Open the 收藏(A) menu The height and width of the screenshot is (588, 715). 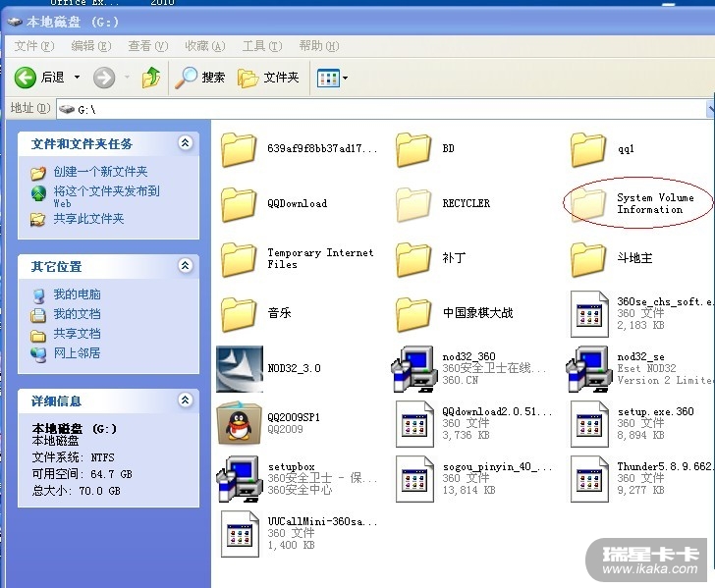(x=204, y=46)
